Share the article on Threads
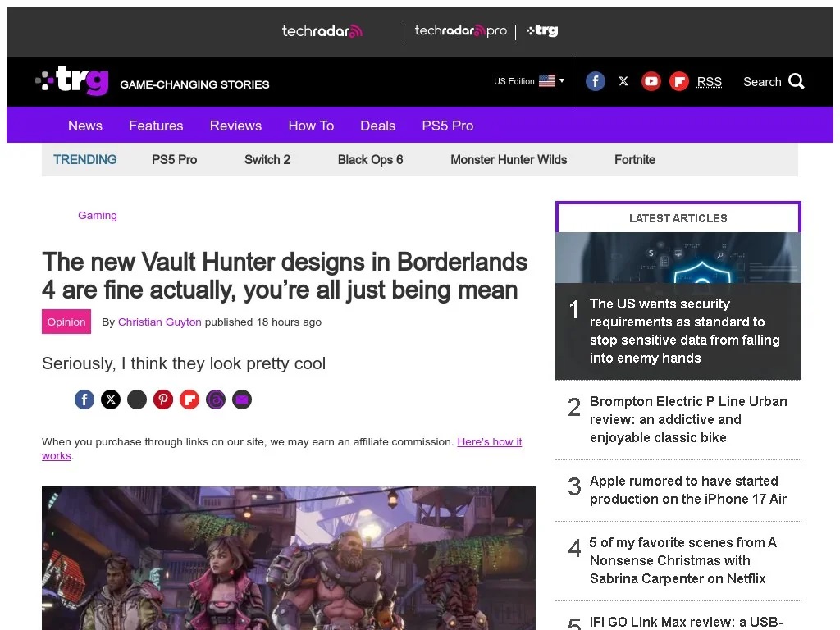 (x=216, y=399)
